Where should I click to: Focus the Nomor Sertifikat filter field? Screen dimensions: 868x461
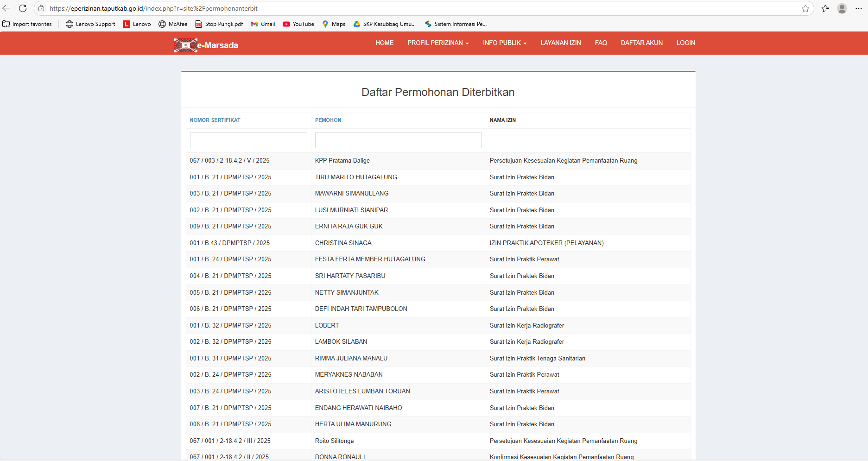248,140
